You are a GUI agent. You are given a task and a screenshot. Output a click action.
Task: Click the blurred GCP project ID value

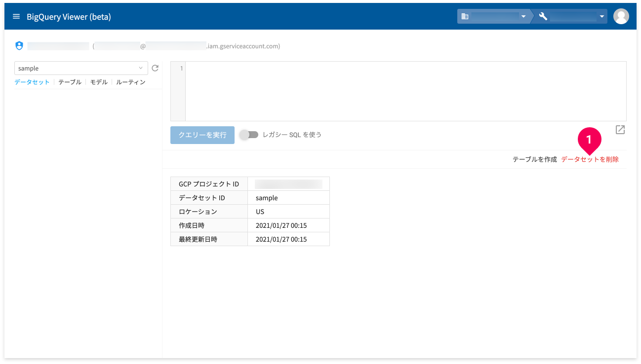[288, 184]
